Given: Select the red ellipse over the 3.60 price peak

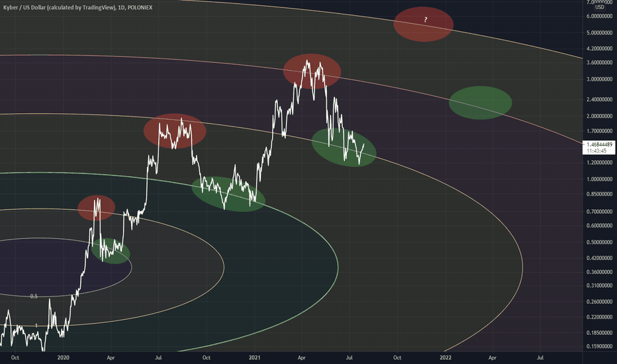Looking at the screenshot, I should (312, 71).
